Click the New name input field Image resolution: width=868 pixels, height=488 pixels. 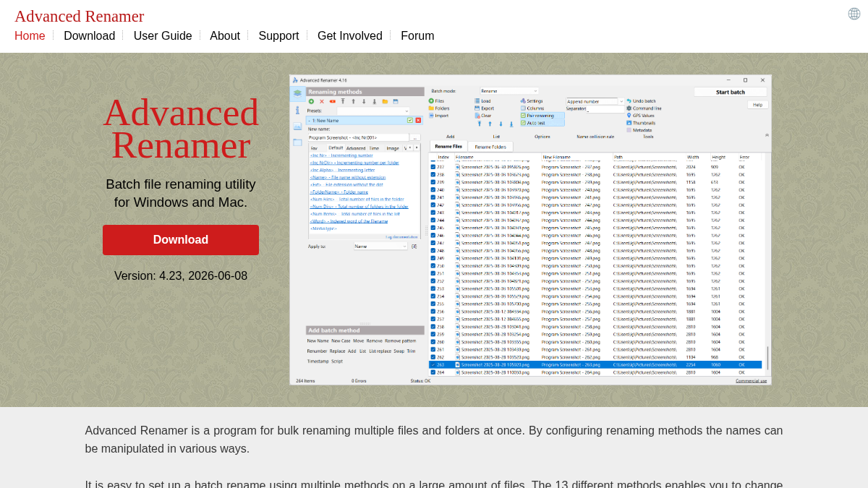click(359, 137)
